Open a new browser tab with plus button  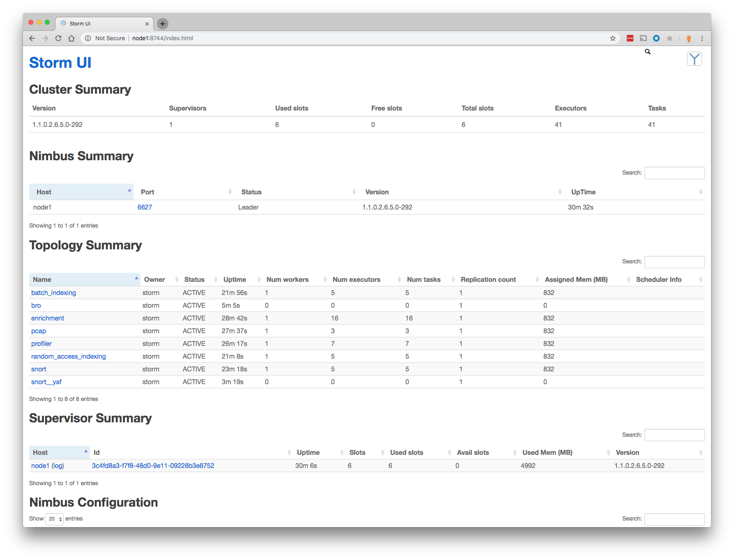163,24
